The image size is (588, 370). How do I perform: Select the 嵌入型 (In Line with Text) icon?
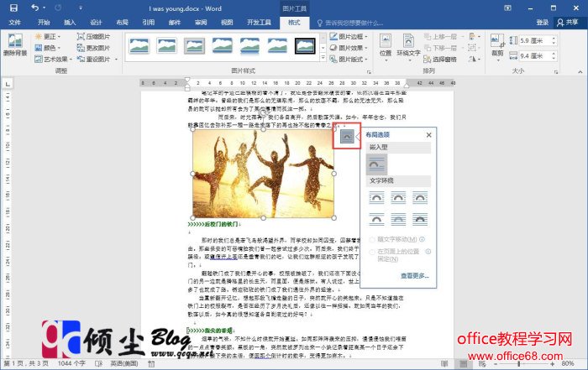376,164
